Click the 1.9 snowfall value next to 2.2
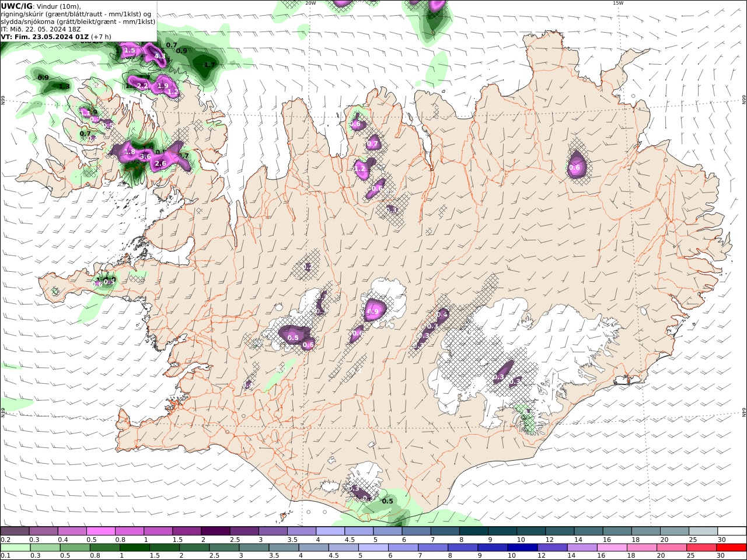 (163, 86)
